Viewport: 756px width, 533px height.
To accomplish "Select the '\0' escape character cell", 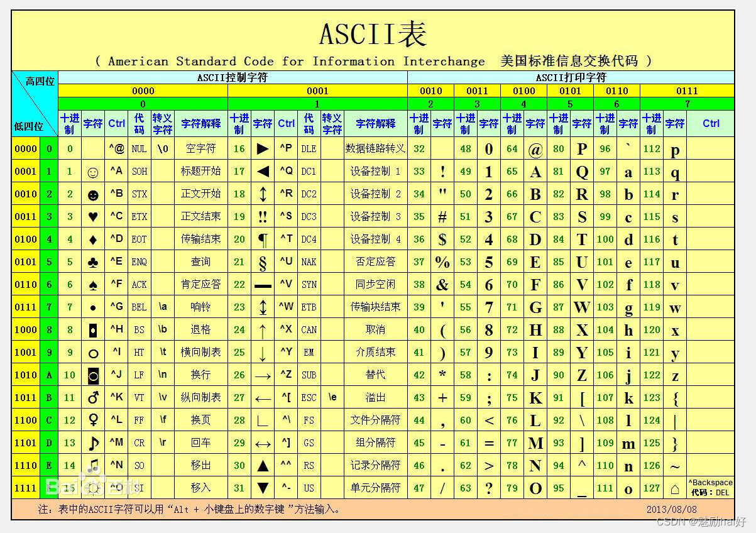I will pos(162,149).
